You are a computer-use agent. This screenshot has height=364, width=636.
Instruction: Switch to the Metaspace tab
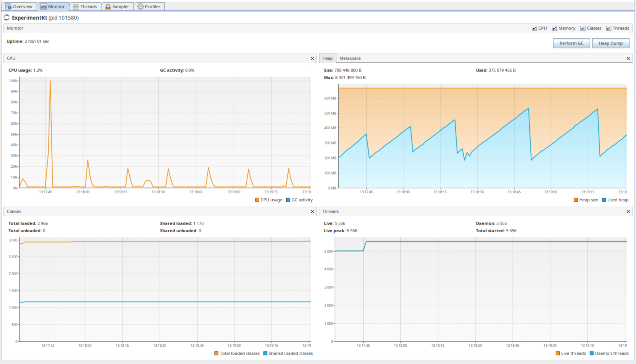(x=350, y=59)
